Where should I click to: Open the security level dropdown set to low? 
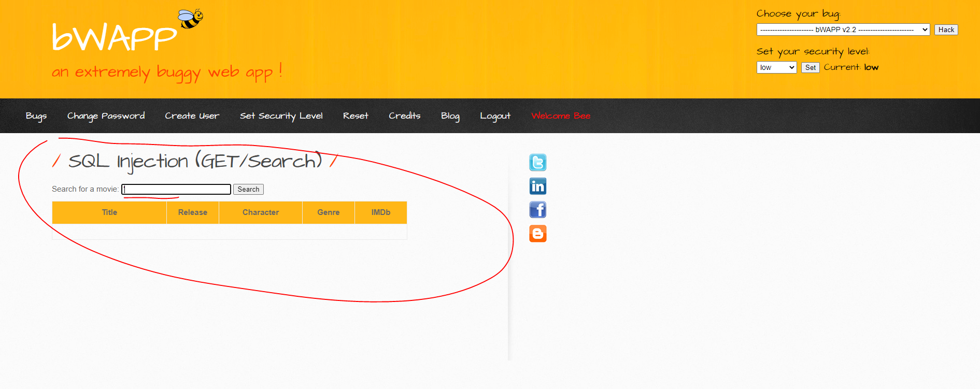coord(776,67)
